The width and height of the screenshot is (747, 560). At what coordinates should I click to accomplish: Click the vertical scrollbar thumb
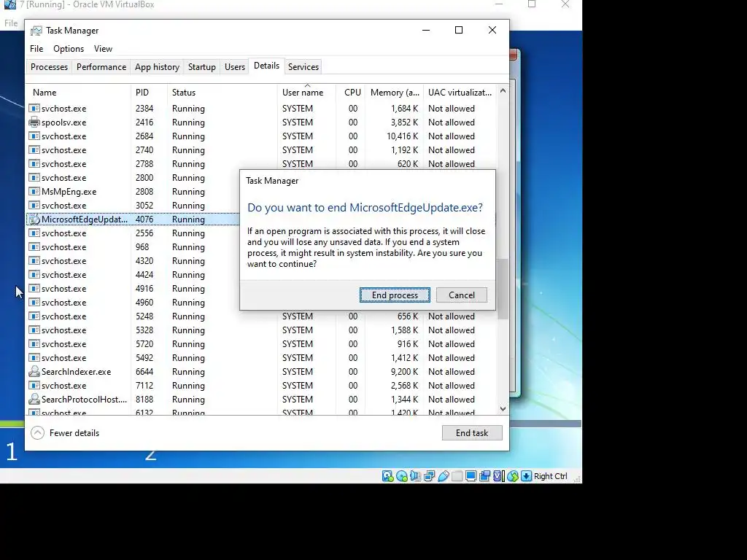tap(503, 289)
